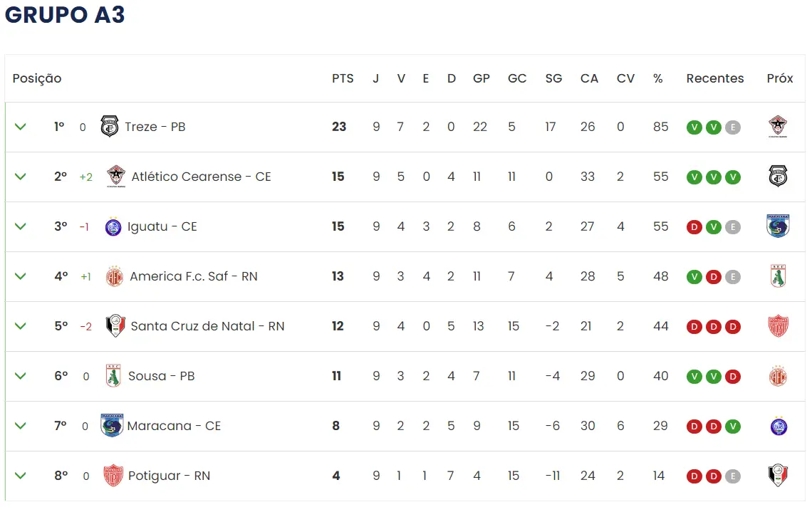Click next-opponent crest in Treze row
Image resolution: width=812 pixels, height=507 pixels.
point(778,127)
